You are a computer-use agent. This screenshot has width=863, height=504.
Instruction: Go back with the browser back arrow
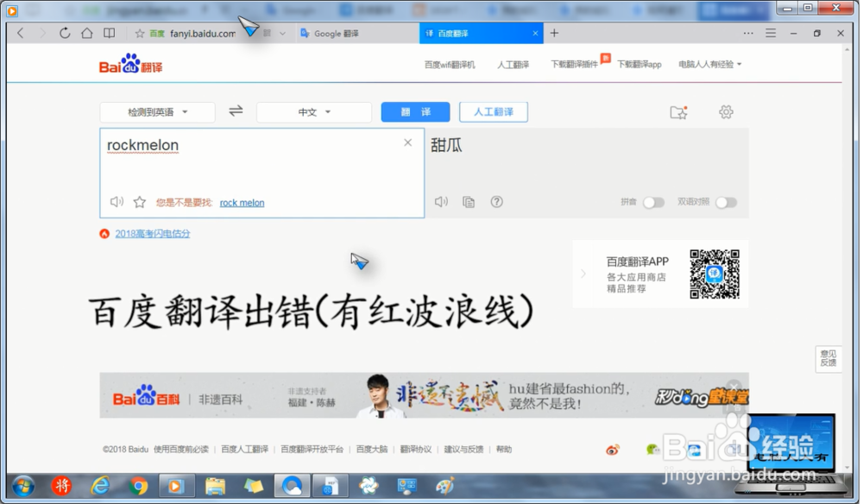click(21, 33)
